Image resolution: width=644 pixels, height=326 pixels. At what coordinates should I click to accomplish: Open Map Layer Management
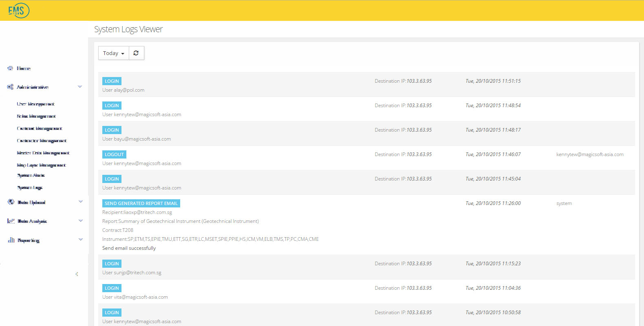[42, 165]
